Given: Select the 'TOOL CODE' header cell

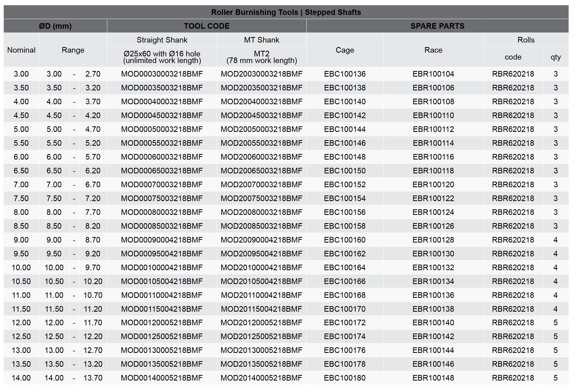Looking at the screenshot, I should point(207,26).
